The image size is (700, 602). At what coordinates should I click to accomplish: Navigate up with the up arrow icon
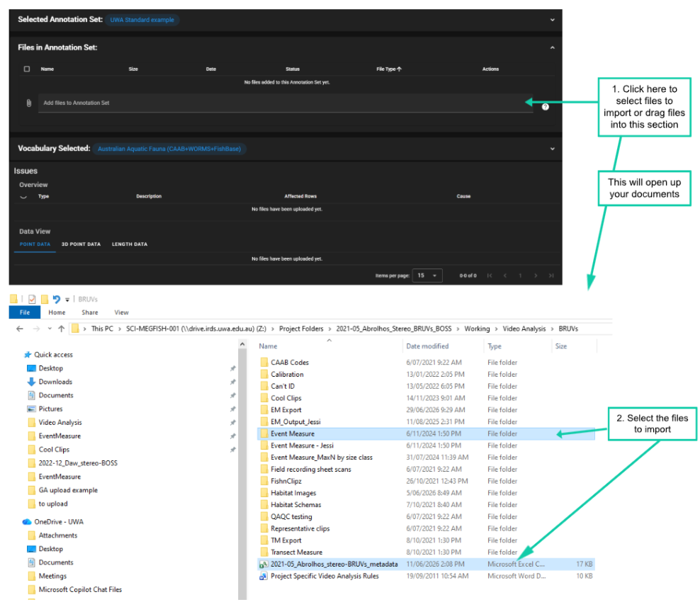(61, 329)
